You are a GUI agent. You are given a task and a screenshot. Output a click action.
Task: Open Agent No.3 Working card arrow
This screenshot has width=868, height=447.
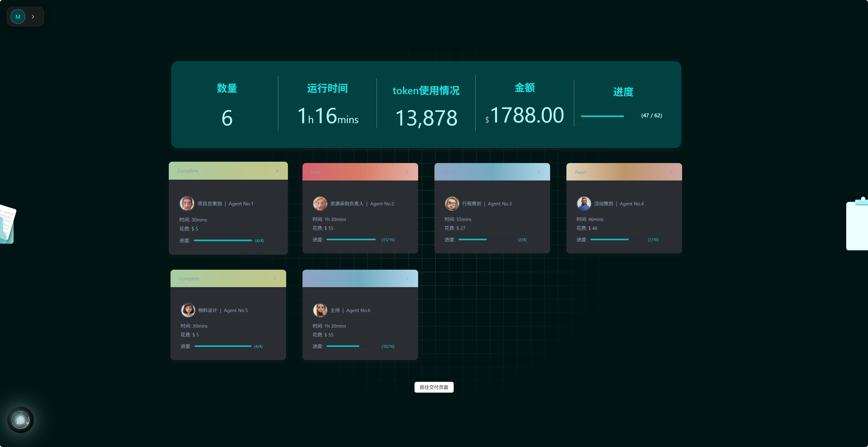pos(539,172)
